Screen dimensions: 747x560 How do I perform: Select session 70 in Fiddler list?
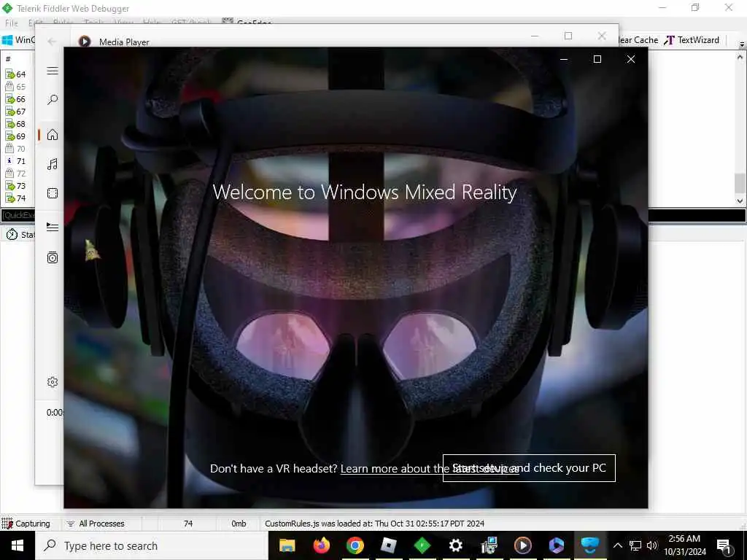[x=16, y=149]
